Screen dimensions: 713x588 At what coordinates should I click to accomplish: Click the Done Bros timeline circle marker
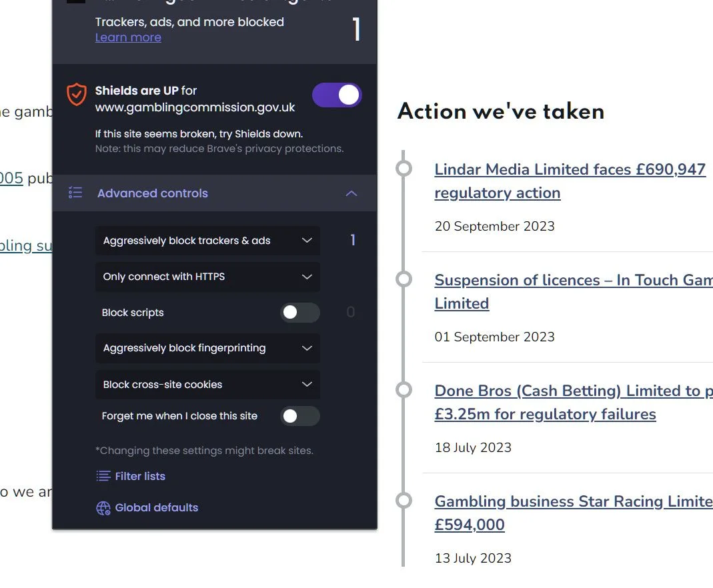pyautogui.click(x=404, y=389)
